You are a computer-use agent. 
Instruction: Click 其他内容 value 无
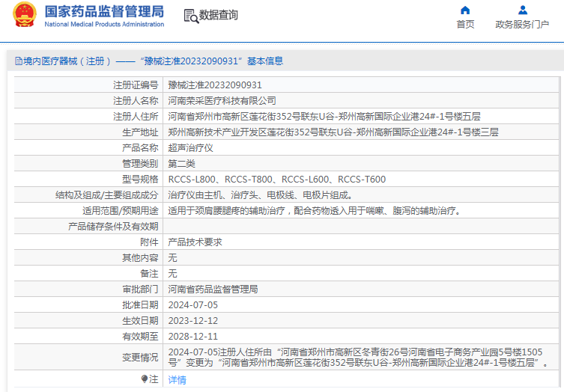click(172, 258)
